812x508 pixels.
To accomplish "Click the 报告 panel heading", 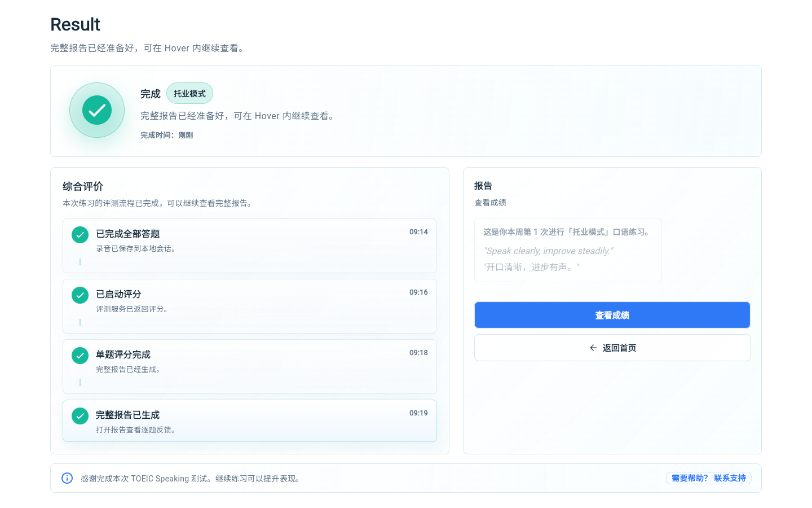I will [483, 186].
